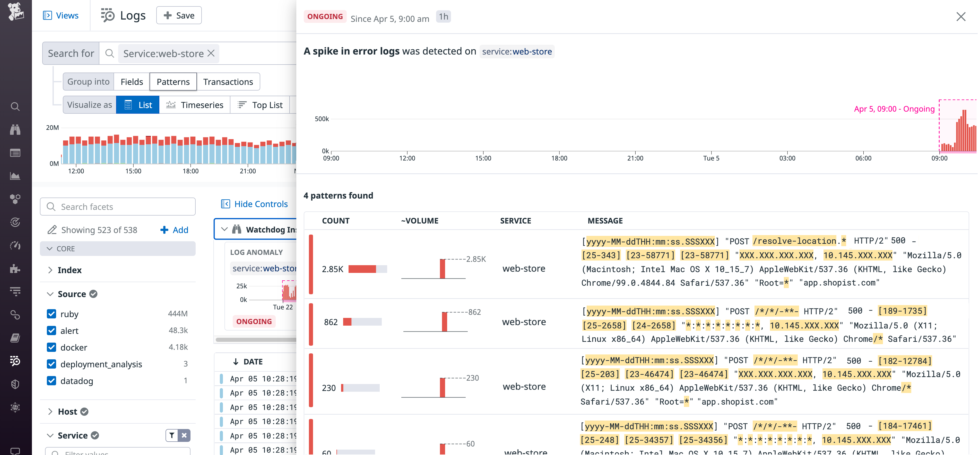
Task: Disable the docker source checkbox
Action: tap(51, 347)
